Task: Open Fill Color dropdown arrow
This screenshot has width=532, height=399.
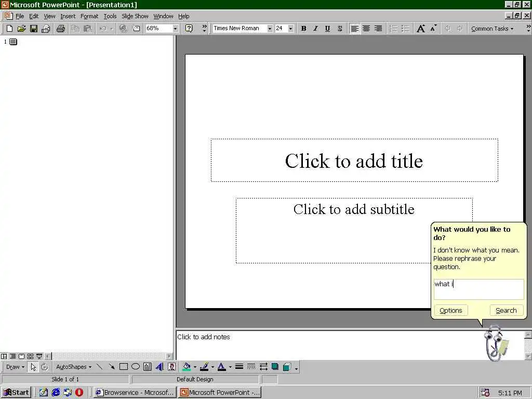Action: point(195,367)
